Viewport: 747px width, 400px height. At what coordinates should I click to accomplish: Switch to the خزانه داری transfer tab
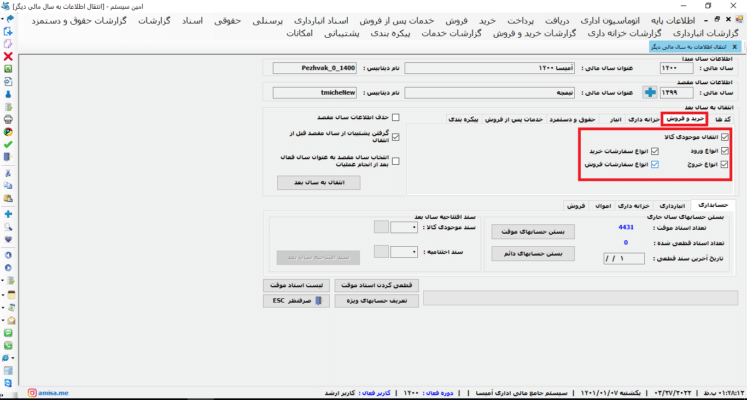[x=643, y=118]
